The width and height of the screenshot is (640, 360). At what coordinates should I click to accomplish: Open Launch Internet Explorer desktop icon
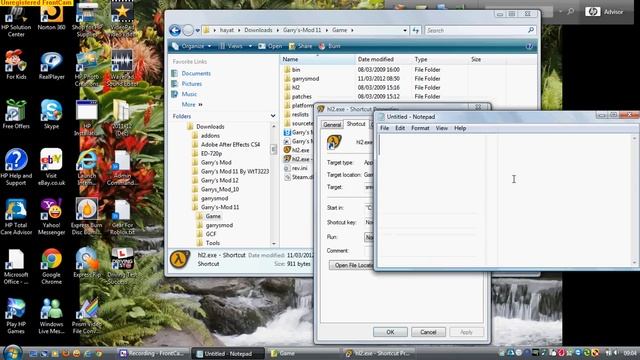pyautogui.click(x=87, y=167)
